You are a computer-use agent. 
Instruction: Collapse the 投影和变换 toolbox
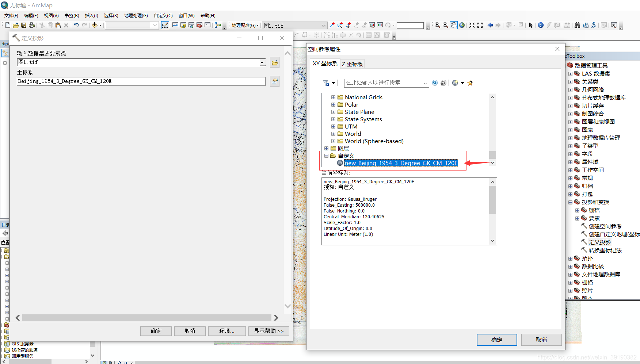570,202
